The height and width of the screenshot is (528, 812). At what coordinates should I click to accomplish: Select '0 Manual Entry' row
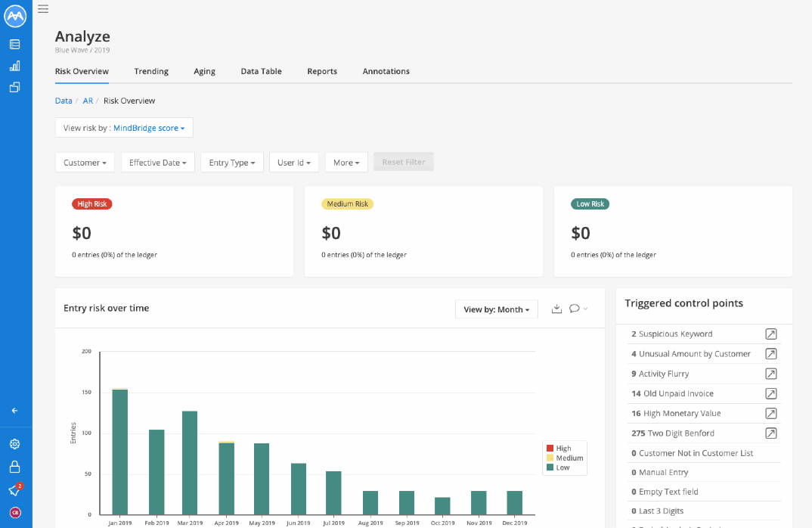[704, 473]
